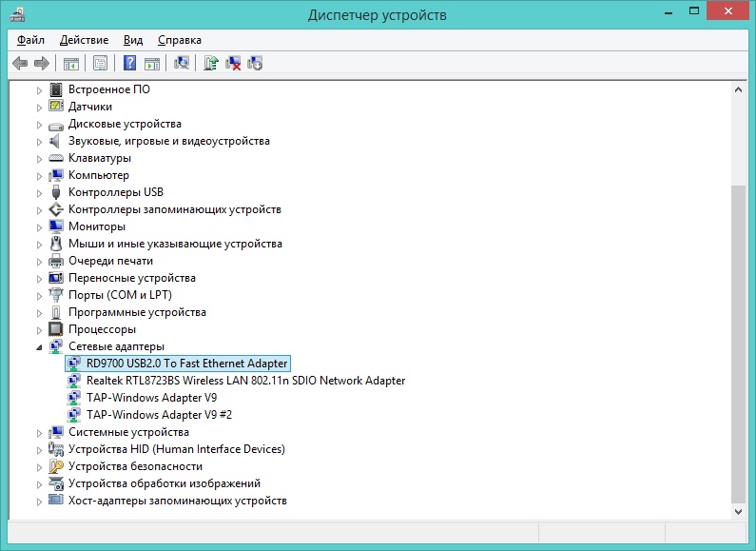The image size is (756, 551).
Task: Open the Help question mark icon
Action: [129, 63]
